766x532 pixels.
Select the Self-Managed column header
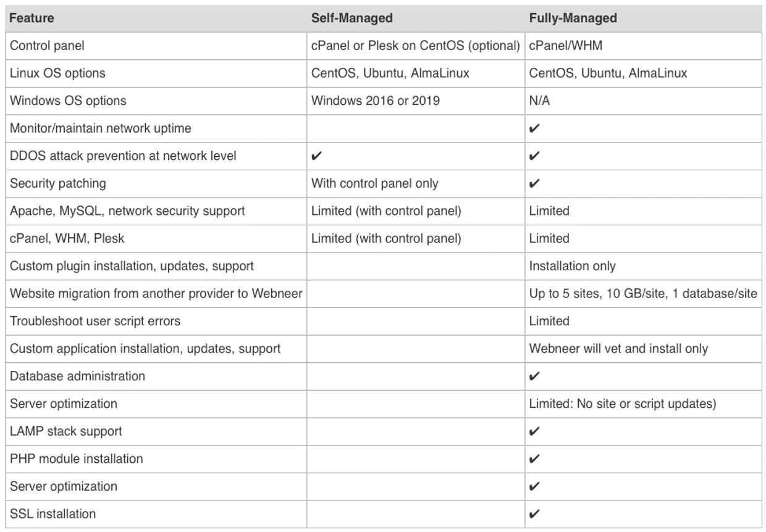tap(352, 18)
